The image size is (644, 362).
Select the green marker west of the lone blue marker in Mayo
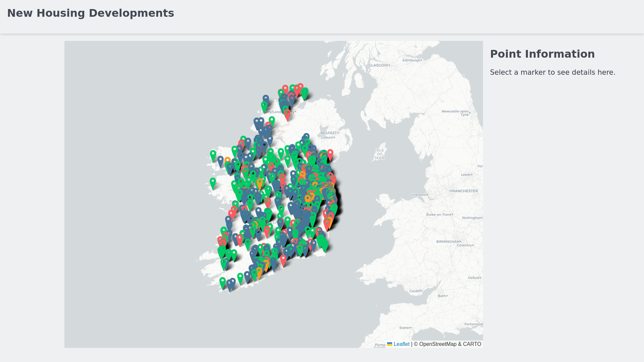click(213, 155)
